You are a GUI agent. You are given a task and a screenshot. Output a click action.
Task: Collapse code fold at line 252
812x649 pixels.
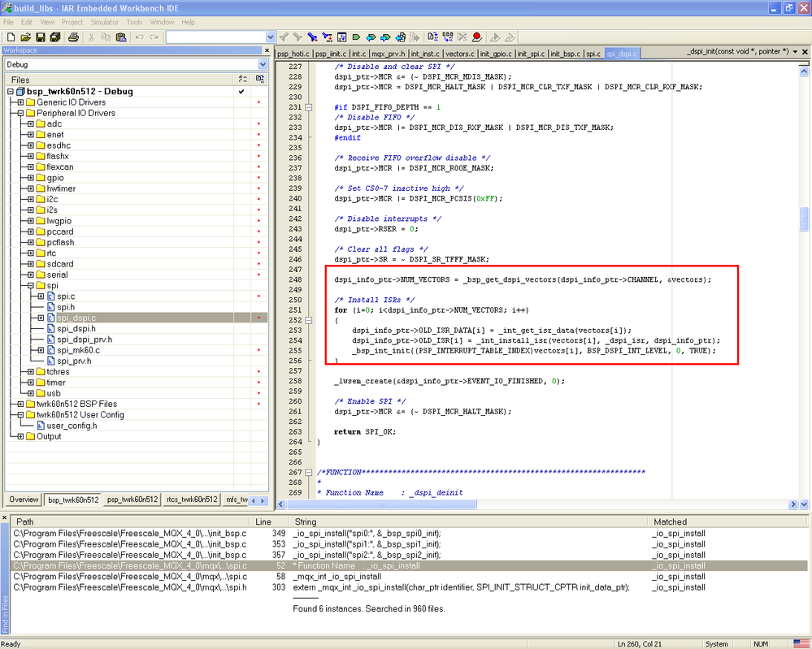309,320
